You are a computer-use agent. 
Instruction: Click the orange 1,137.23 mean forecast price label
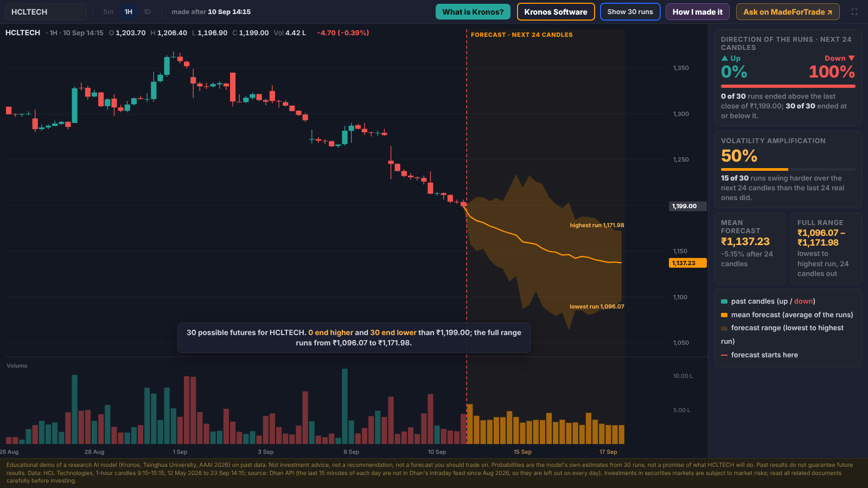click(687, 263)
